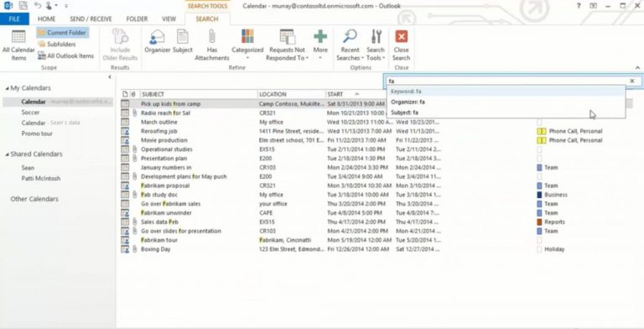
Task: Open Search Tools dropdown
Action: click(x=376, y=45)
